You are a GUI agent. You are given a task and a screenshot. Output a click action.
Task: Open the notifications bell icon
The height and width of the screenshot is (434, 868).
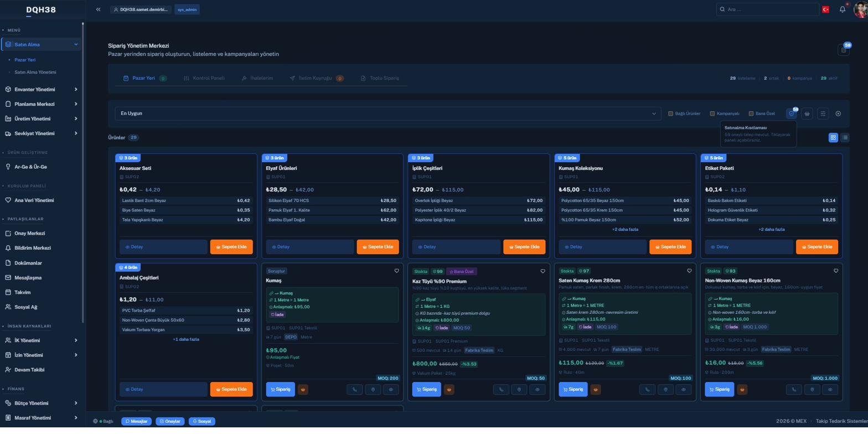[x=843, y=9]
